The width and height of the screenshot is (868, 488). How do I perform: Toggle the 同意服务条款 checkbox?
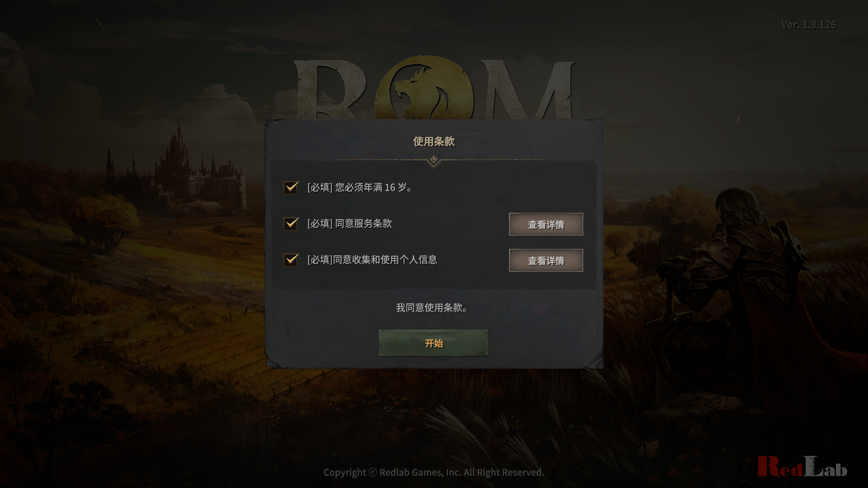[x=291, y=223]
